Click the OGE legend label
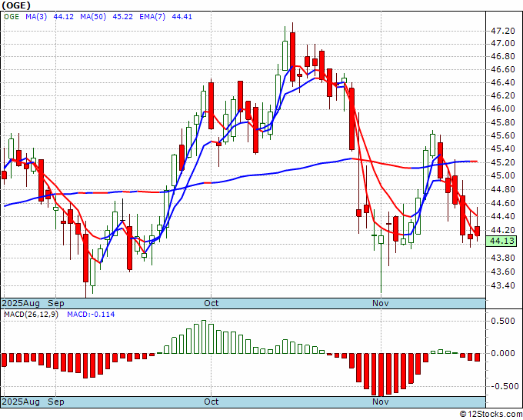The height and width of the screenshot is (420, 523). tap(12, 16)
